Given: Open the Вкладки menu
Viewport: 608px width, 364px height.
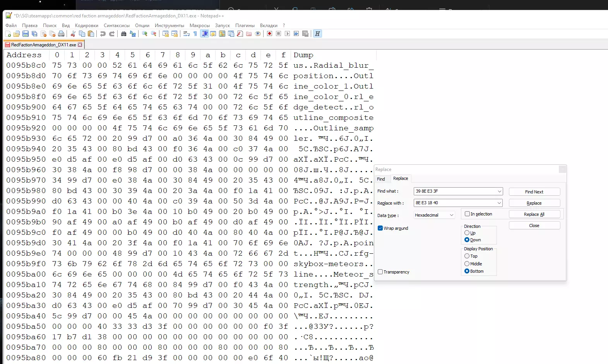Looking at the screenshot, I should point(269,26).
